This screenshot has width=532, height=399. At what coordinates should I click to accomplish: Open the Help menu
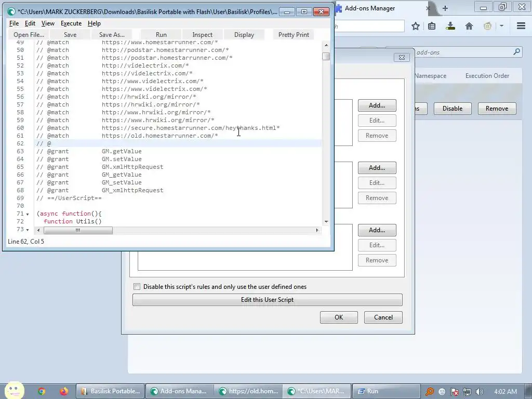pyautogui.click(x=94, y=23)
